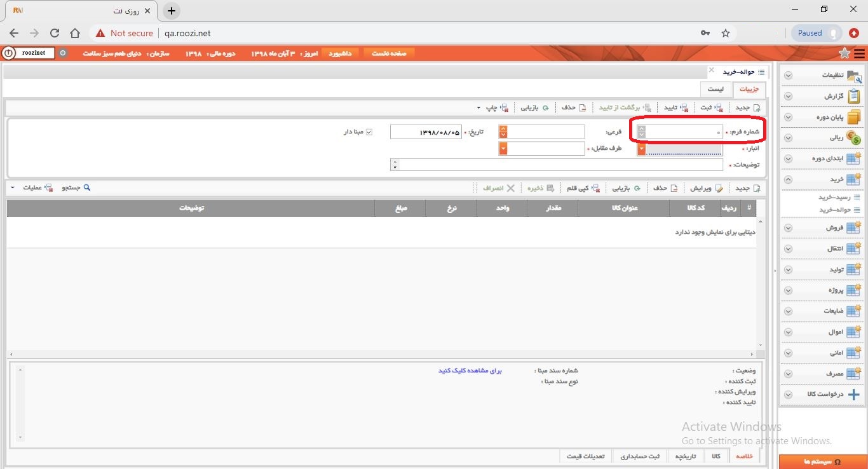Click the امانی module icon
This screenshot has width=868, height=469.
(x=853, y=353)
